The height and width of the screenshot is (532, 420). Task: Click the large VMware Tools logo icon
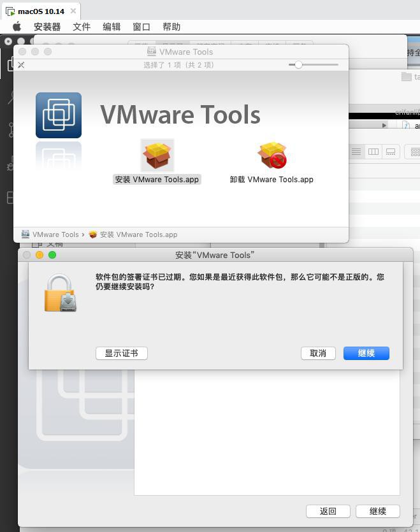point(59,115)
